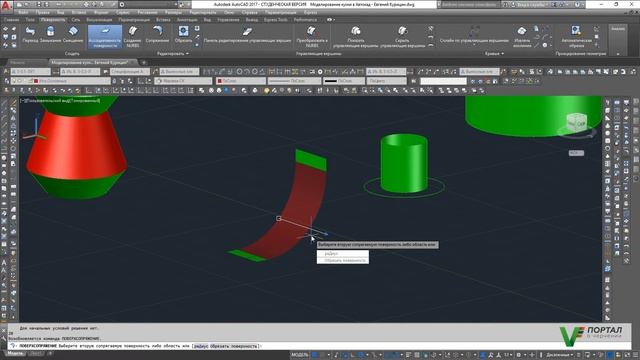This screenshot has width=640, height=360.
Task: Choose радиус option in the prompt menu
Action: pos(343,253)
